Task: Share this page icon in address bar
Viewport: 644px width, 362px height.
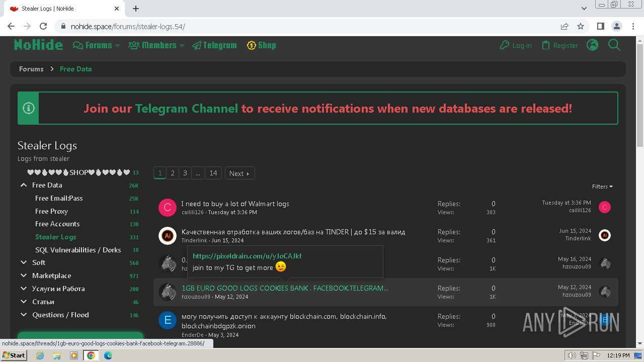Action: coord(565,26)
